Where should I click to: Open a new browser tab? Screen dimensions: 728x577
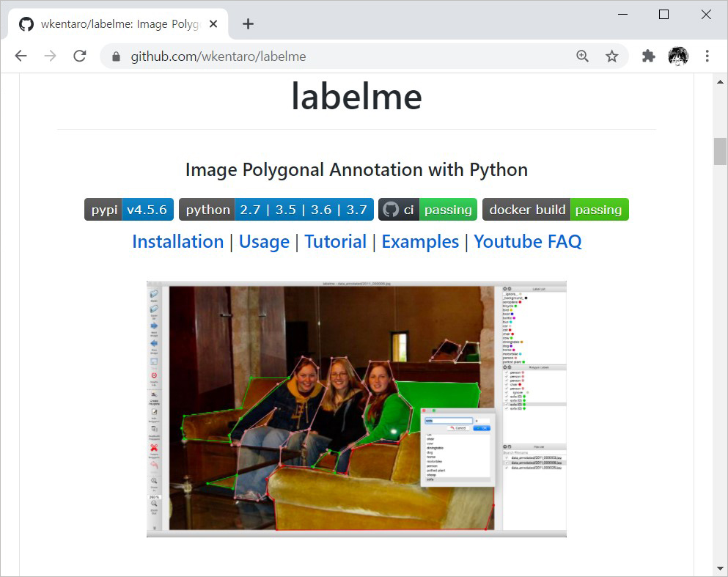tap(248, 23)
